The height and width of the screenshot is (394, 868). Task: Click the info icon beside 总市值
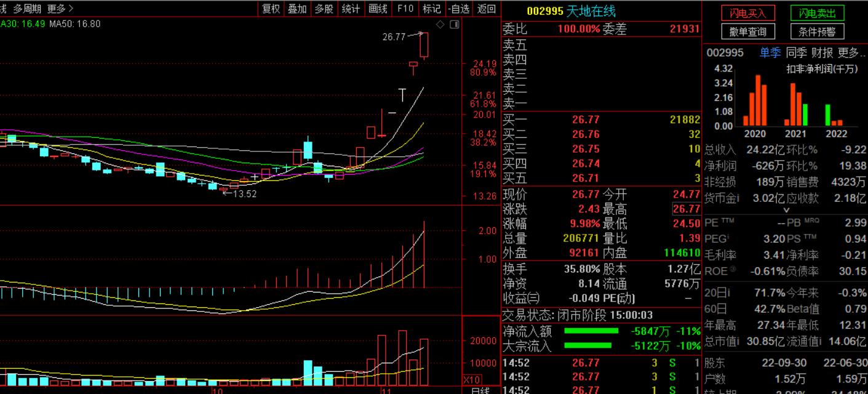coord(738,341)
